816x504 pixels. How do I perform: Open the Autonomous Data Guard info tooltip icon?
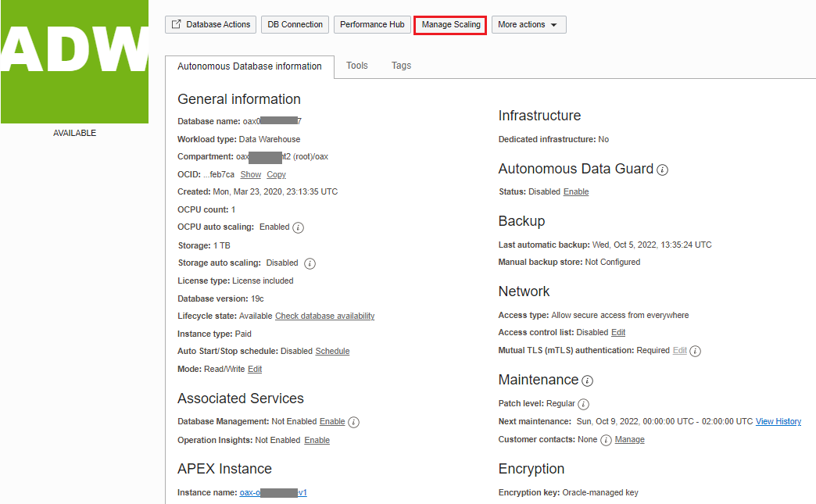662,170
